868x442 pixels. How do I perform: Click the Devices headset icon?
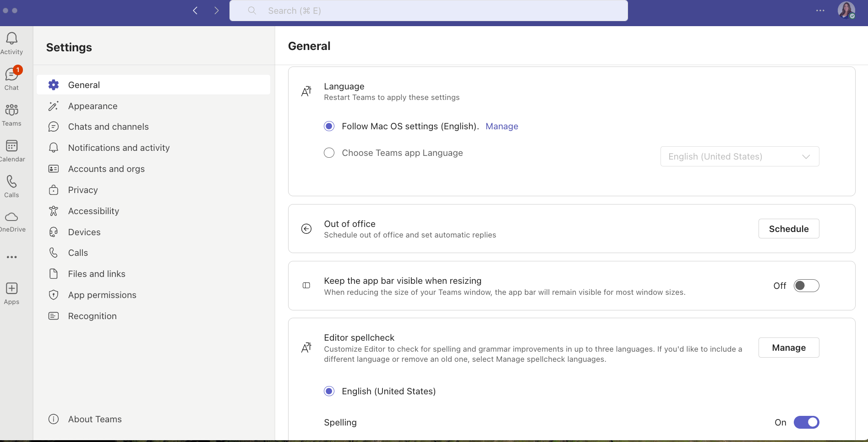(x=54, y=232)
